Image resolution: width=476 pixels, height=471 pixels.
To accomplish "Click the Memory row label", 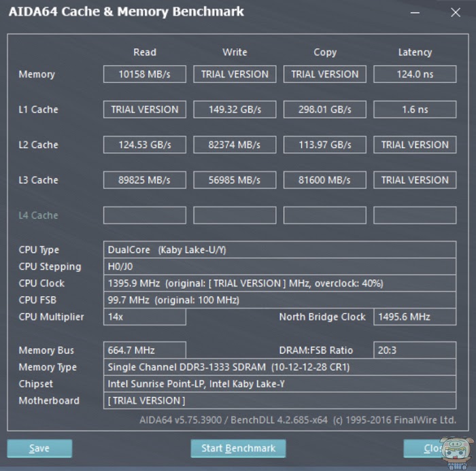I will pyautogui.click(x=37, y=74).
